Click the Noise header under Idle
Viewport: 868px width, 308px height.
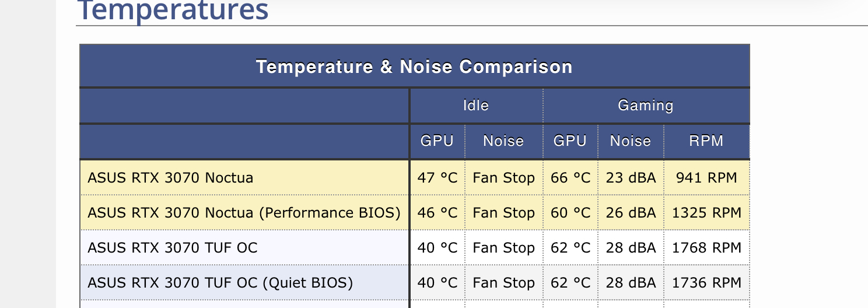click(503, 141)
